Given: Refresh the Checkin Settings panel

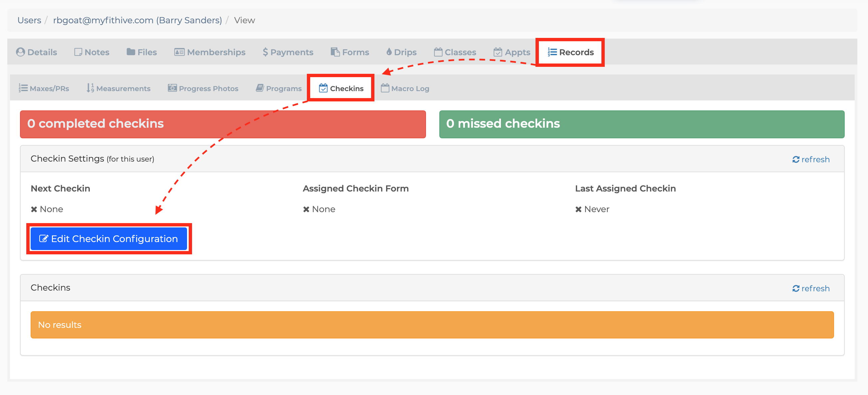Looking at the screenshot, I should point(811,159).
